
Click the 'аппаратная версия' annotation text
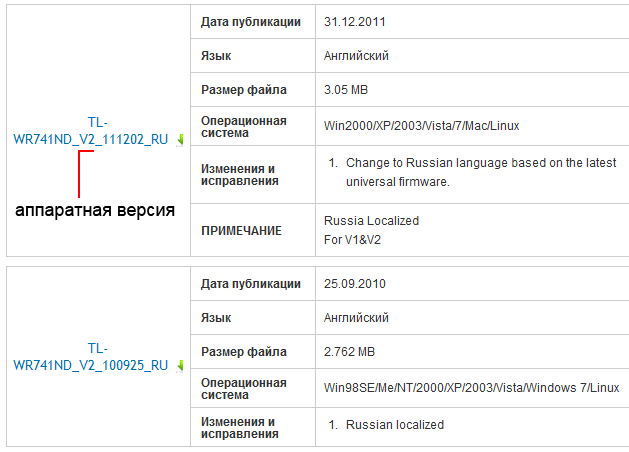pos(95,210)
